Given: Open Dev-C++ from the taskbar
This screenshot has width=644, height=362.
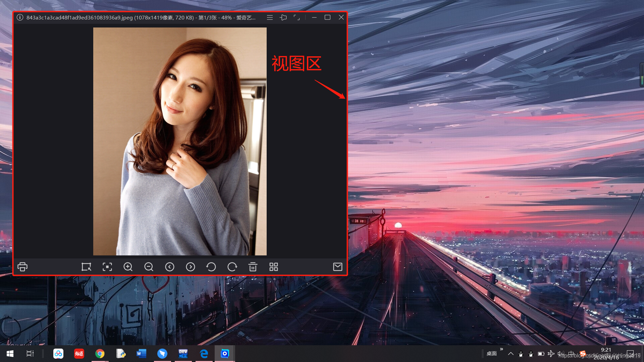Looking at the screenshot, I should (183, 354).
